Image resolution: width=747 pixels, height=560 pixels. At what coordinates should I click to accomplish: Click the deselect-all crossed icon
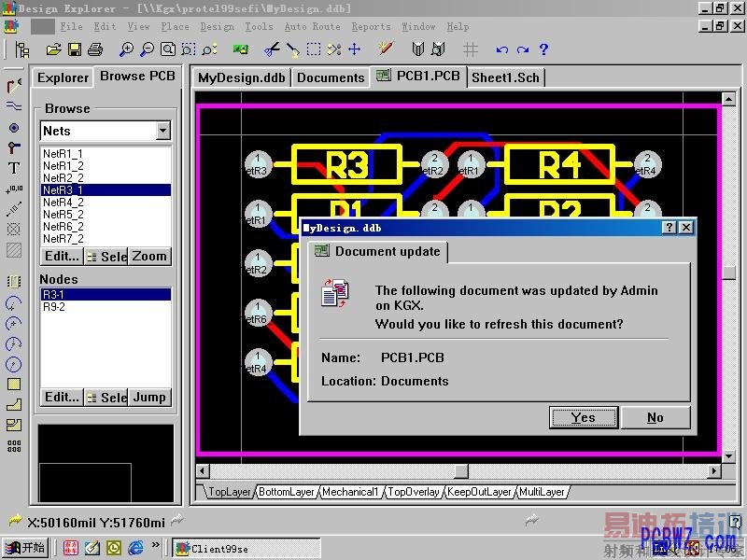(x=334, y=49)
